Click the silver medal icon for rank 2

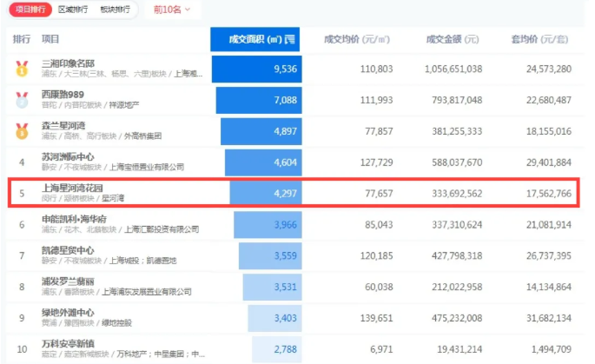(x=22, y=100)
